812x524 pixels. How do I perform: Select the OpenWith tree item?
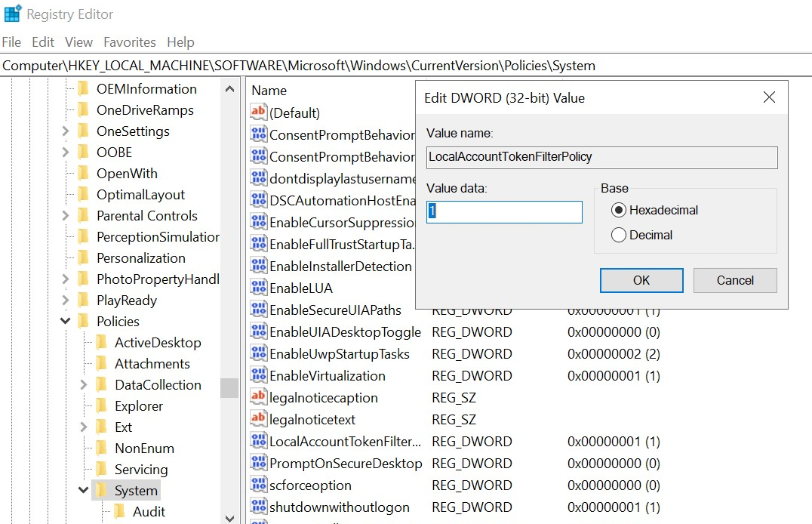(x=127, y=173)
